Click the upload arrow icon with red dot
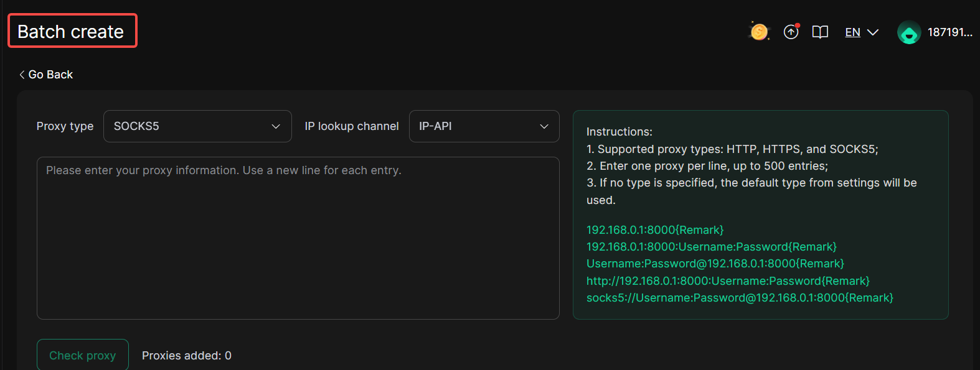 point(791,32)
